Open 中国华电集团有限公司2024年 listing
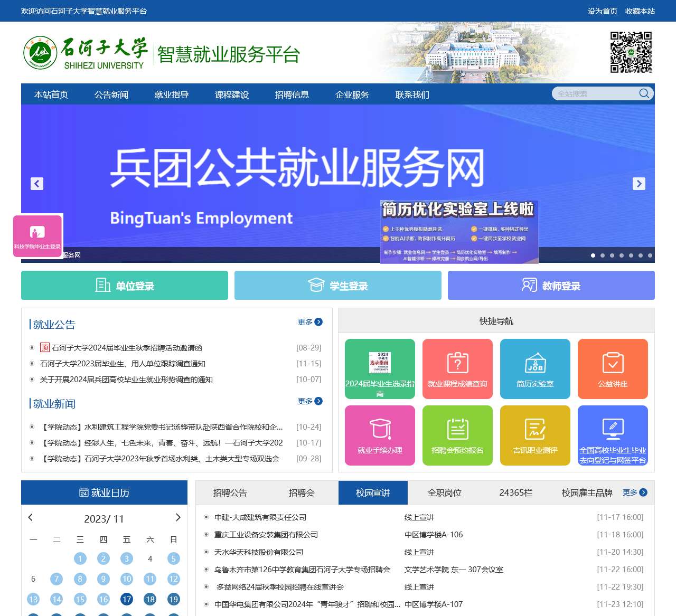Image resolution: width=676 pixels, height=616 pixels. click(x=307, y=604)
